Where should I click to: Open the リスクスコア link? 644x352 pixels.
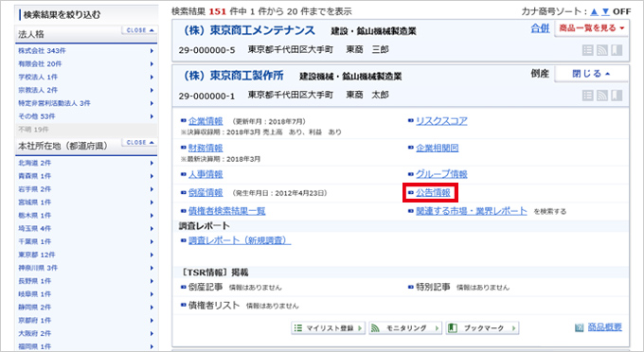pos(441,121)
